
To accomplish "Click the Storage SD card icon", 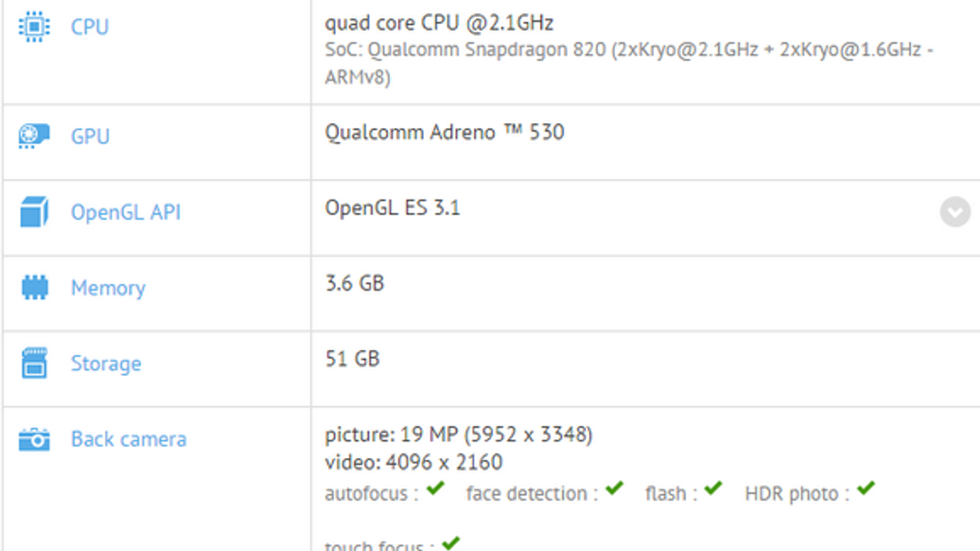I will (34, 363).
